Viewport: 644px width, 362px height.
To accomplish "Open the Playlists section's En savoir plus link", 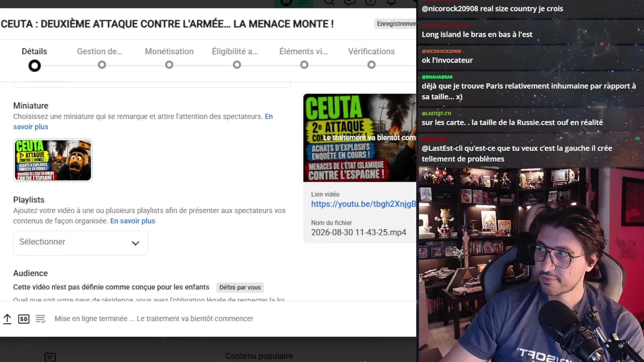I will (132, 221).
